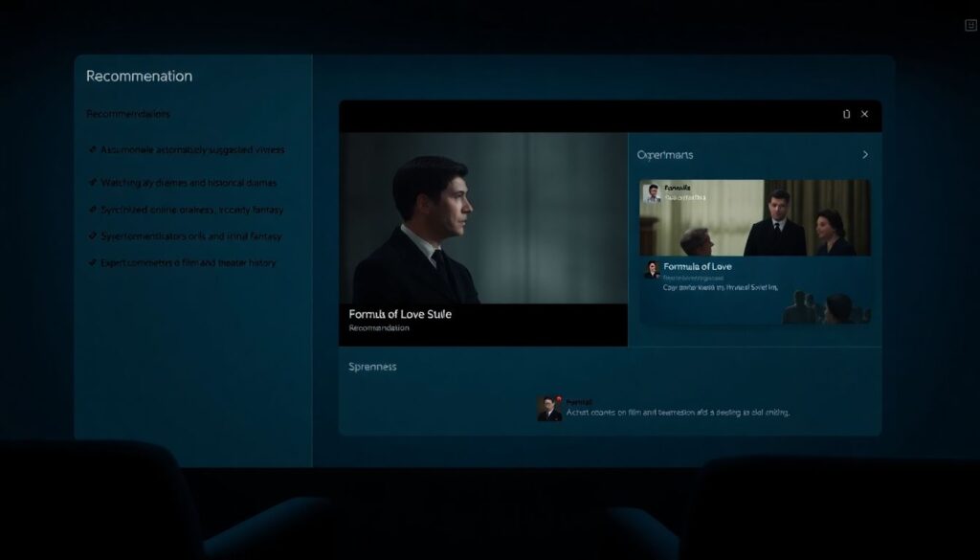Viewport: 980px width, 560px height.
Task: Click the checkmark icon beside film and theater history
Action: tap(93, 262)
